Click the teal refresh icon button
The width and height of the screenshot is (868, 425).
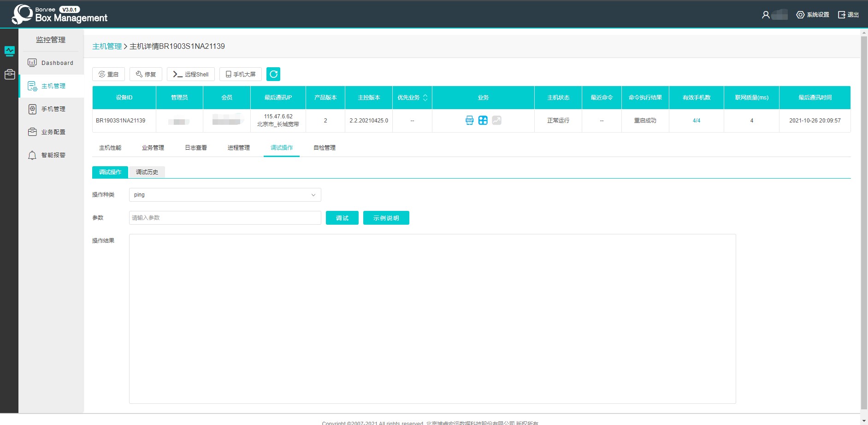(273, 74)
